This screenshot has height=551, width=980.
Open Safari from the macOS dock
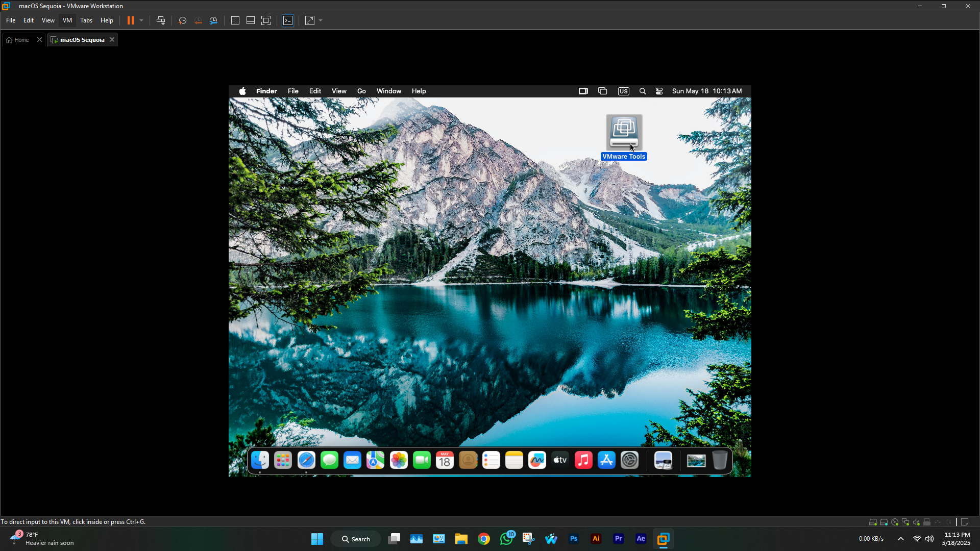pyautogui.click(x=306, y=460)
